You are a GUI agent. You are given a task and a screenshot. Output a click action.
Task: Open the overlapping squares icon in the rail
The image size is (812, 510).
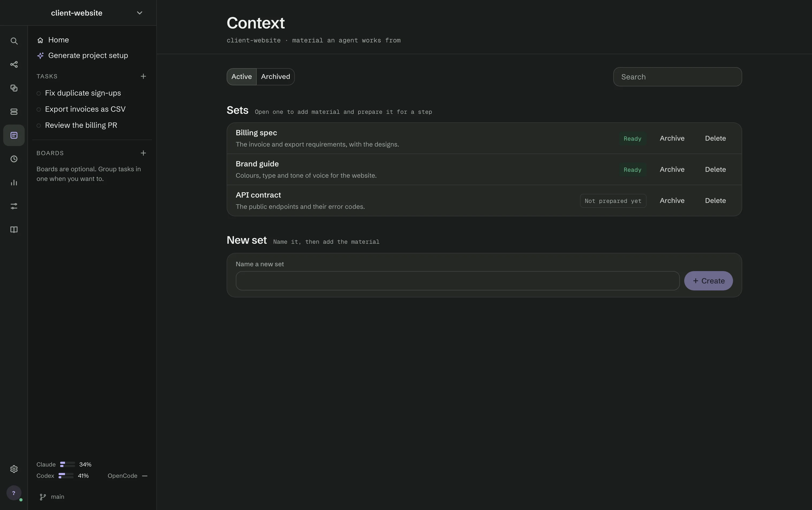14,88
